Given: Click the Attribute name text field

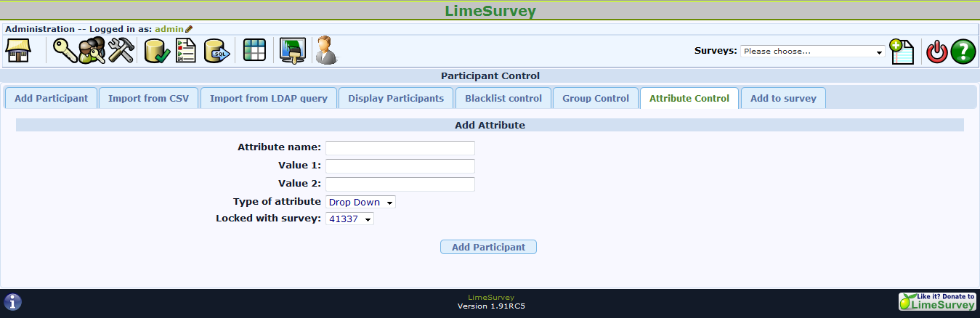Looking at the screenshot, I should [400, 148].
